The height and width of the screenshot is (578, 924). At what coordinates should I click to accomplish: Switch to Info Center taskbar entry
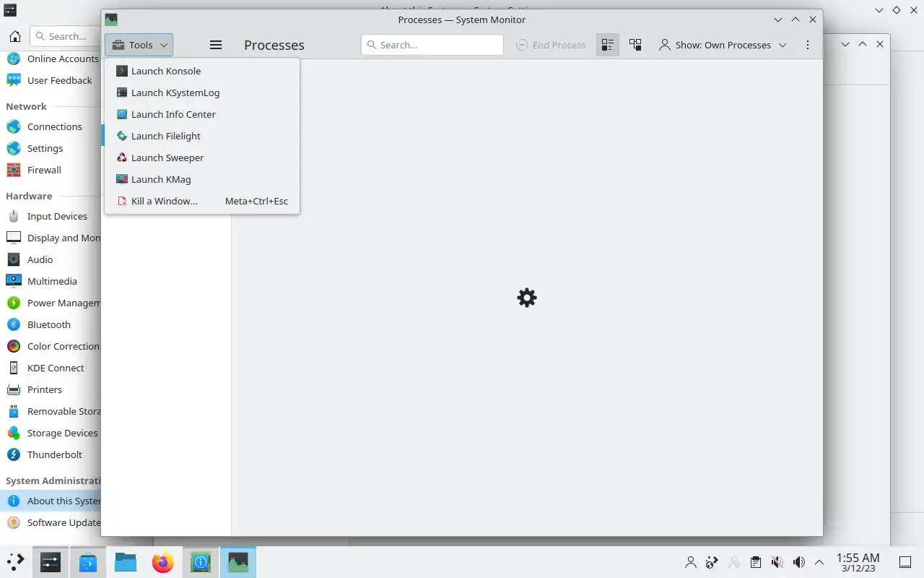click(201, 561)
